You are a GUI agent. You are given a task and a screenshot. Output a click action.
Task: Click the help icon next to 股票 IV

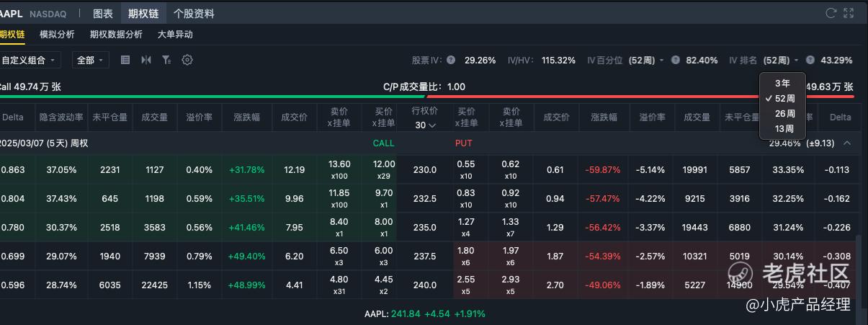click(x=451, y=60)
